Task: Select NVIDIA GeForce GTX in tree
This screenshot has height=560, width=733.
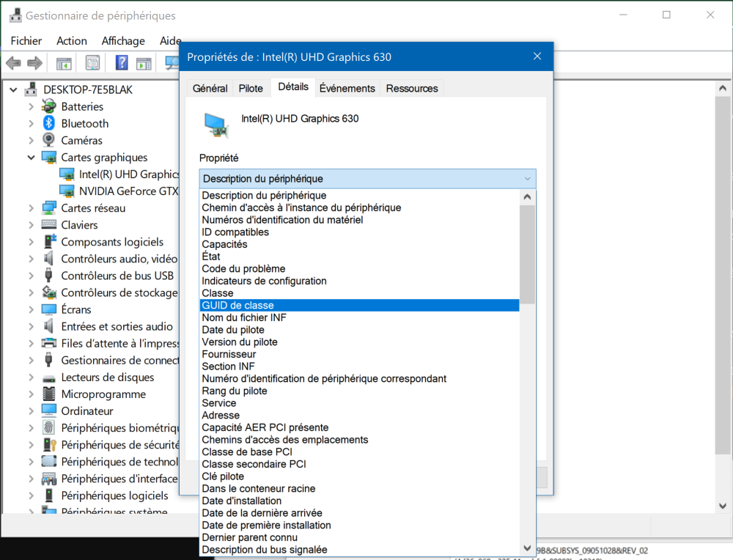Action: [x=128, y=191]
